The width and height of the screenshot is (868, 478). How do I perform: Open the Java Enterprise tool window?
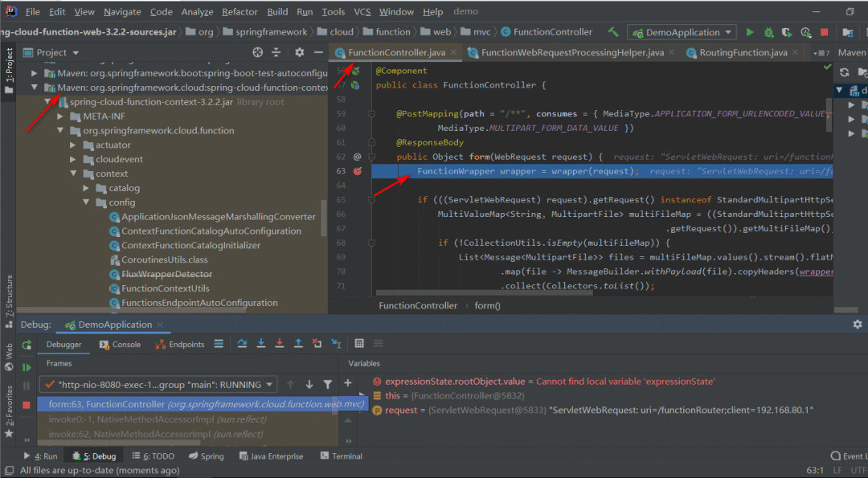(x=272, y=456)
